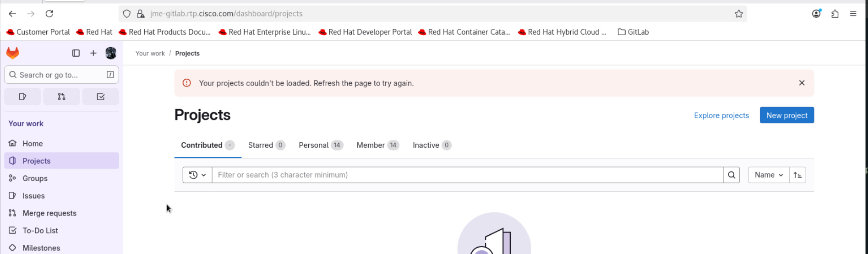Open Red Hat Products Docu... bookmark

click(x=164, y=32)
